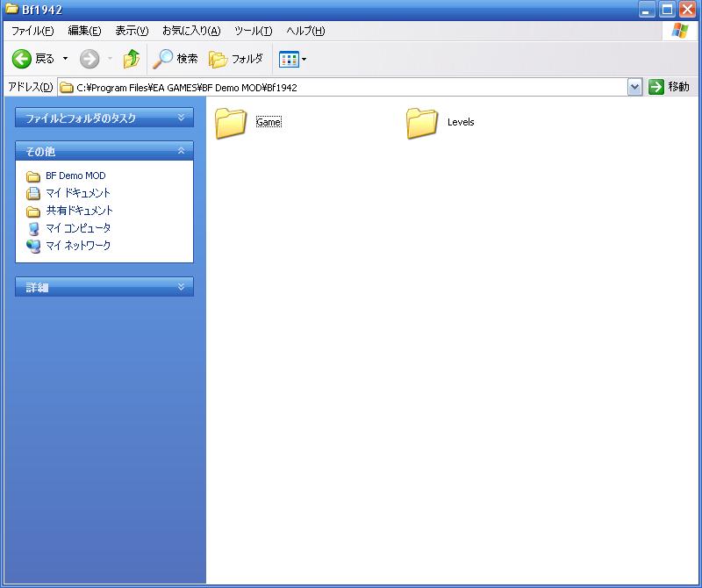Open the 表示(V) menu
This screenshot has height=588, width=702.
pos(132,31)
